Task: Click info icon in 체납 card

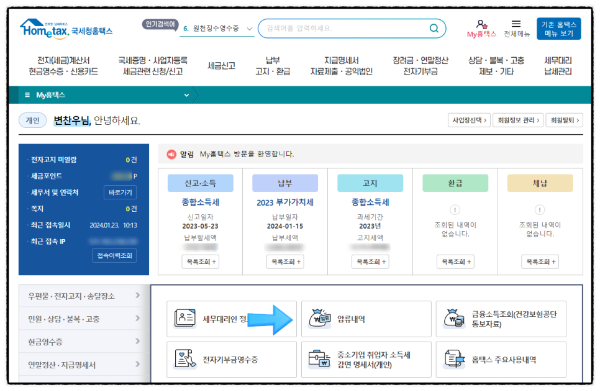Action: (540, 210)
